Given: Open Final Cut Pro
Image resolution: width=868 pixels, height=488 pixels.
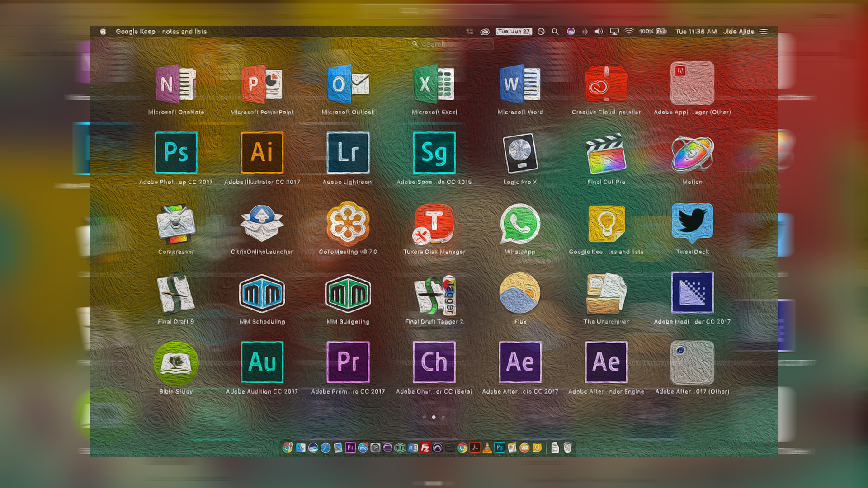Looking at the screenshot, I should tap(606, 154).
